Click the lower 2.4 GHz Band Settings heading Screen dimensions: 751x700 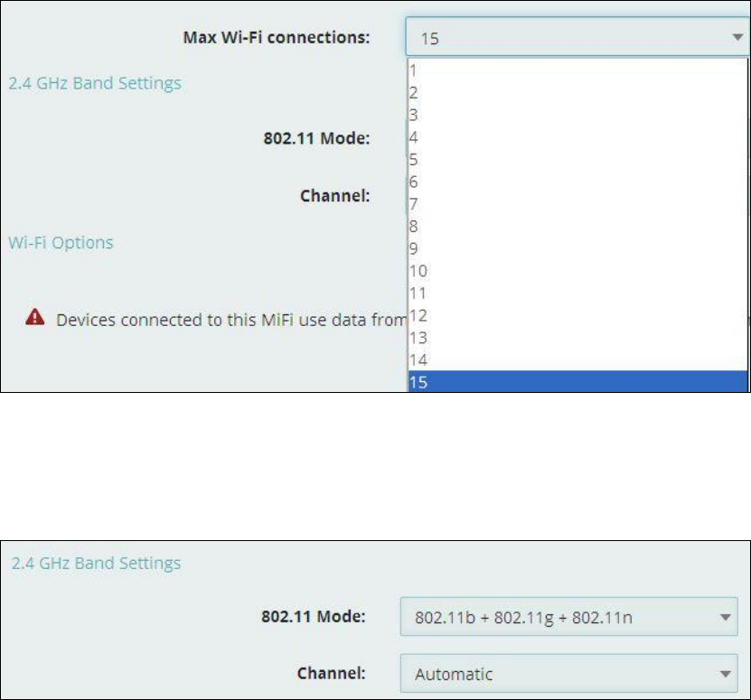97,563
